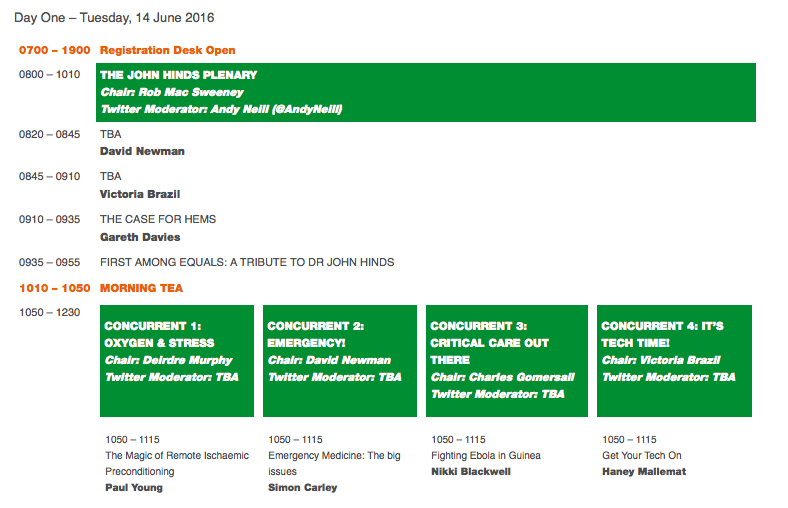Click 'The Magic of Remote Ischaemic Preconditioning' talk
This screenshot has height=508, width=788.
tap(177, 463)
